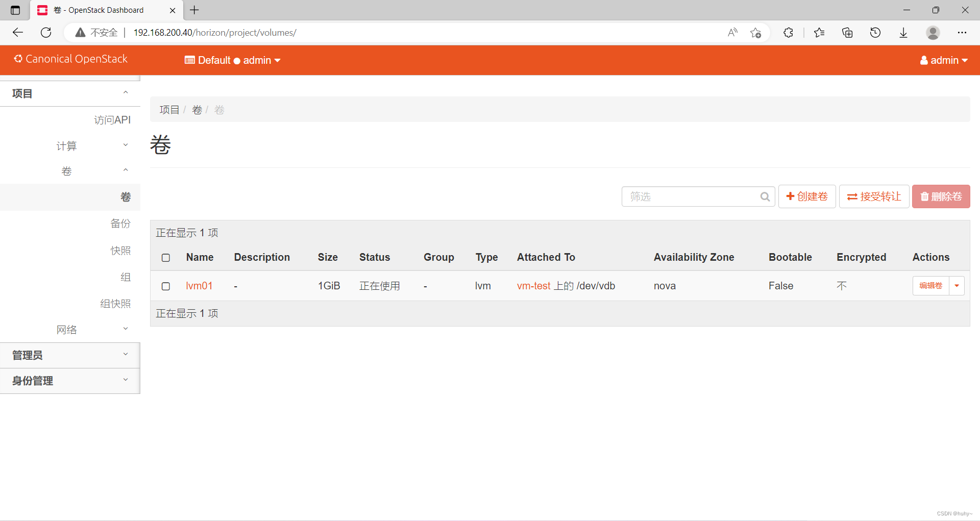Viewport: 980px width, 521px height.
Task: Expand the 计算 sidebar group
Action: (x=70, y=146)
